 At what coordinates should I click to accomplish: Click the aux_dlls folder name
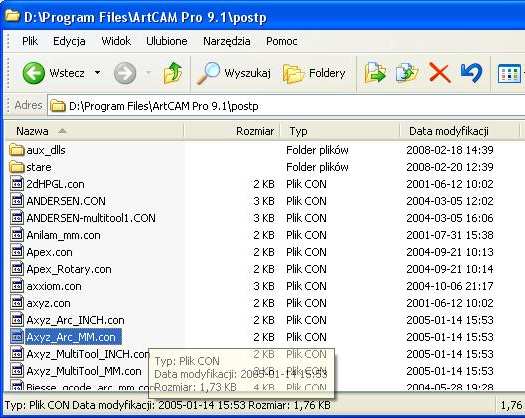[x=46, y=150]
